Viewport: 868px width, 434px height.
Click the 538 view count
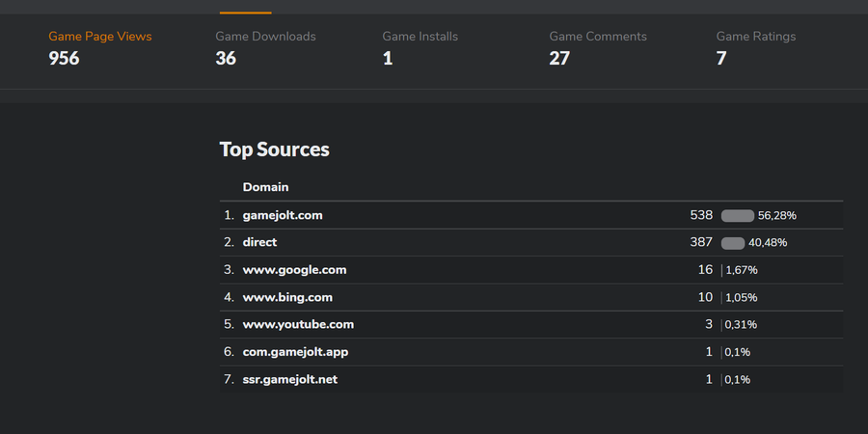(701, 215)
